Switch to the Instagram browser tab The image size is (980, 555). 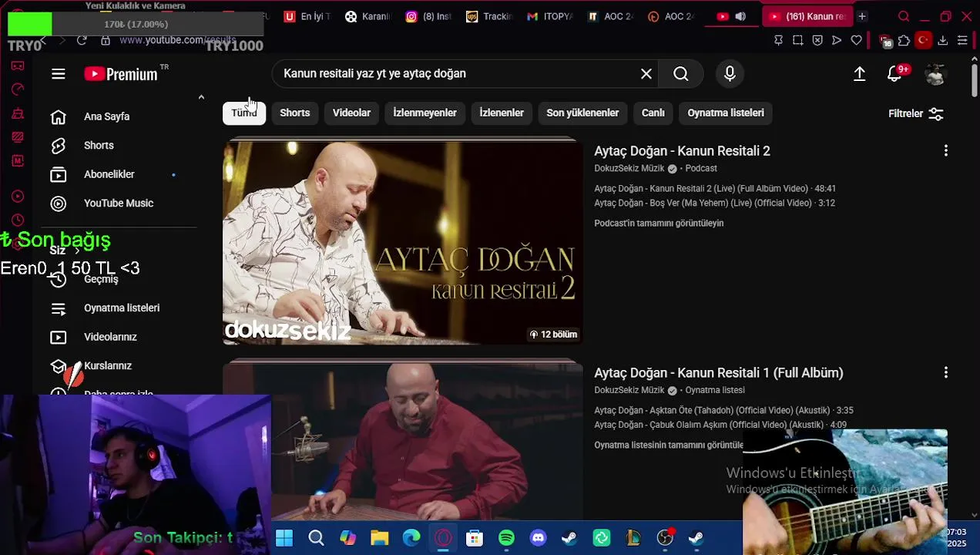[x=428, y=16]
